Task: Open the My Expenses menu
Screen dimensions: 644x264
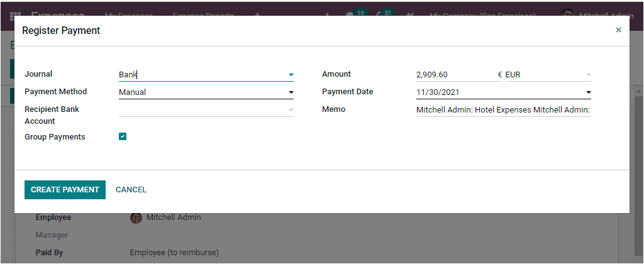Action: pyautogui.click(x=128, y=15)
